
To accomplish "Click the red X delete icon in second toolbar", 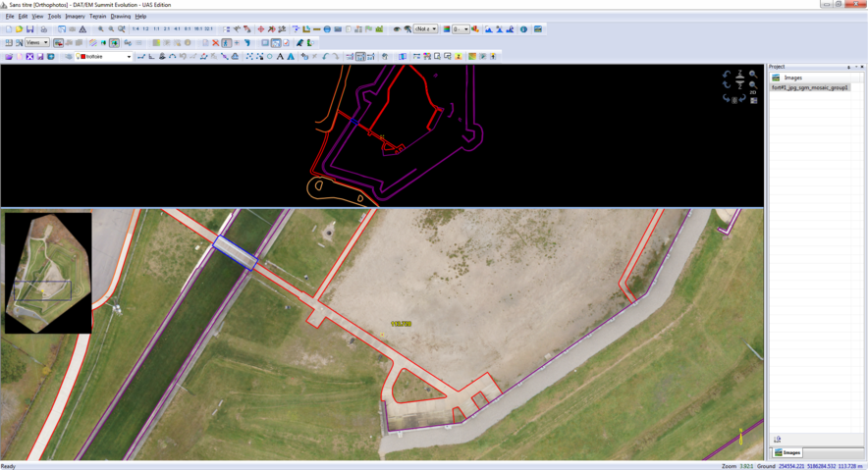I will pos(215,42).
